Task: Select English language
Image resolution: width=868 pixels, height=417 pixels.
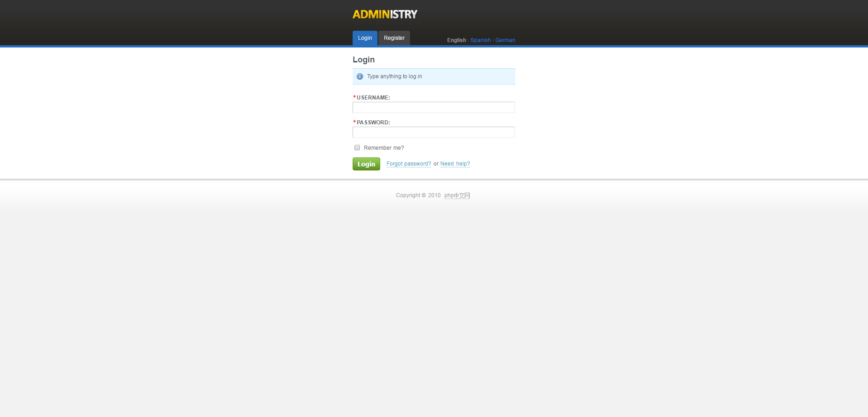Action: coord(457,40)
